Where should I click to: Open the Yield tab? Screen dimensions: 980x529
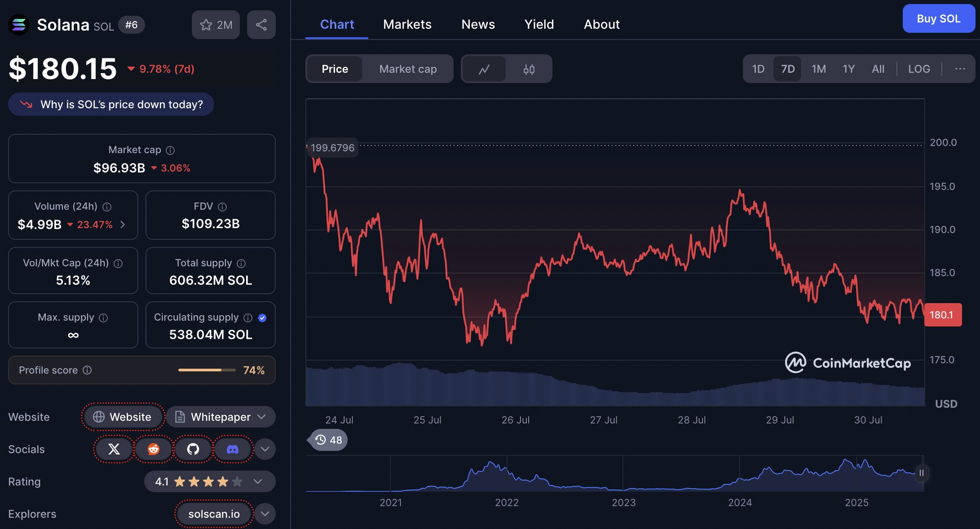(x=539, y=24)
